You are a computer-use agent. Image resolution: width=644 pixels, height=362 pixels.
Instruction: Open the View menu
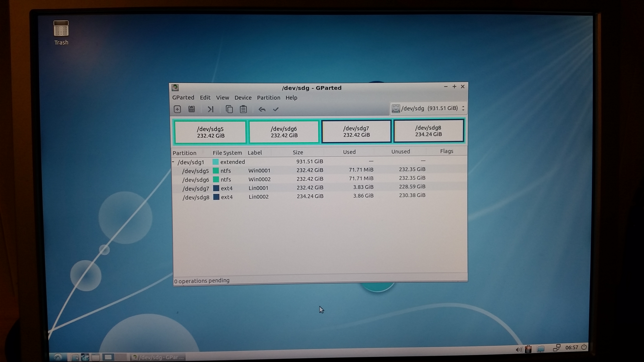click(222, 98)
